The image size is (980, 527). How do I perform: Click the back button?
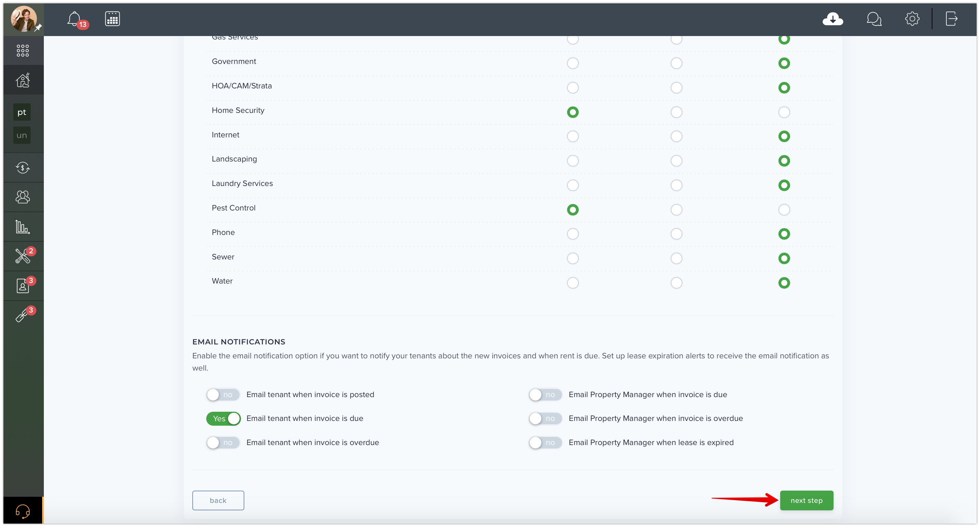coord(218,500)
